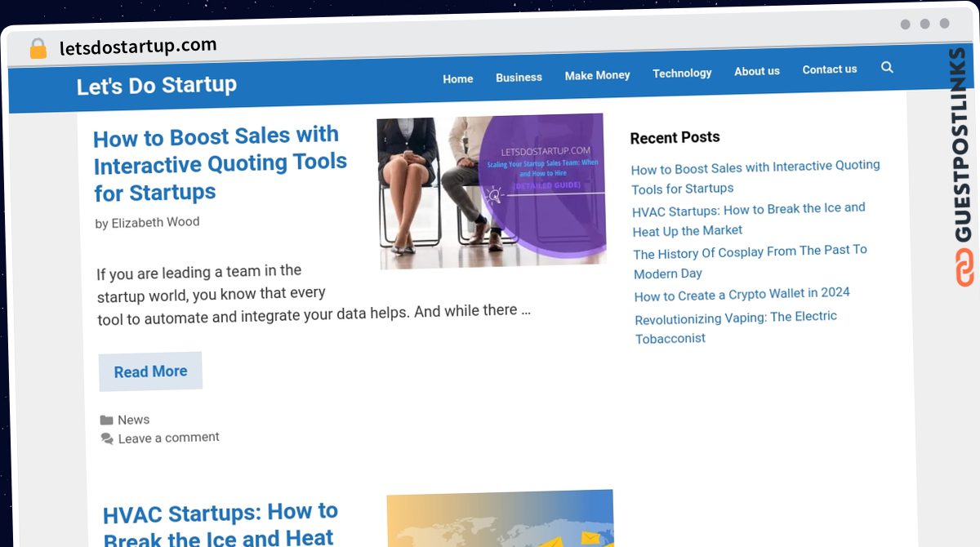Open the search icon in the navigation bar
The image size is (980, 547).
(887, 67)
